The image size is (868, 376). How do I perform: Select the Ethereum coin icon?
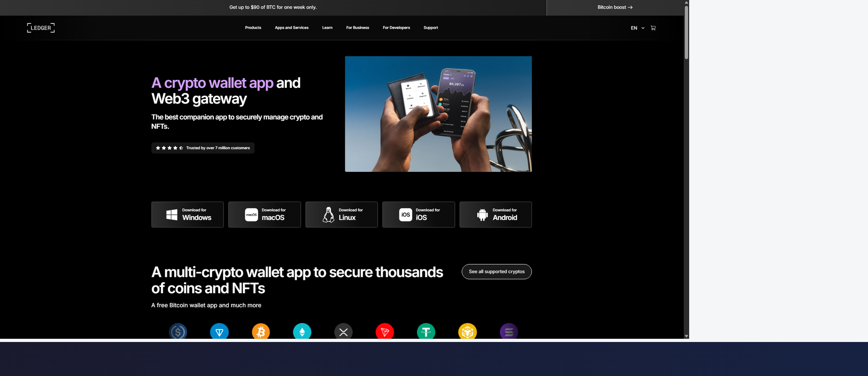pos(302,331)
